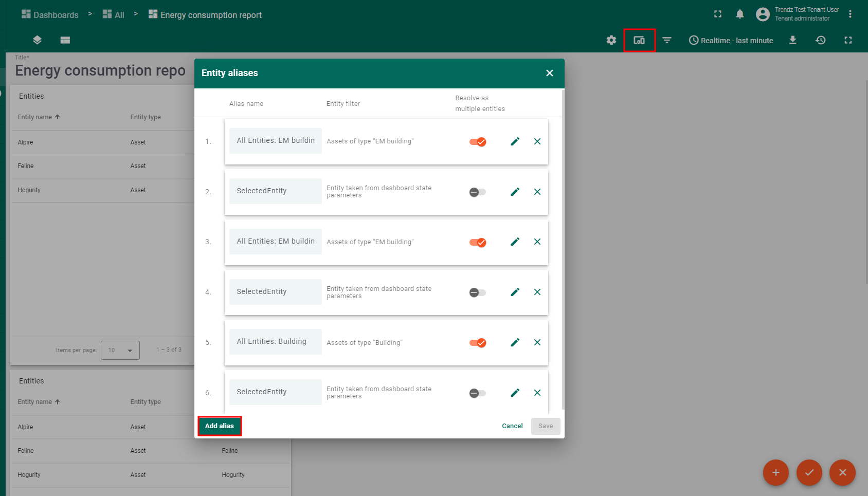The width and height of the screenshot is (868, 496).
Task: Click the notifications bell icon
Action: click(x=739, y=14)
